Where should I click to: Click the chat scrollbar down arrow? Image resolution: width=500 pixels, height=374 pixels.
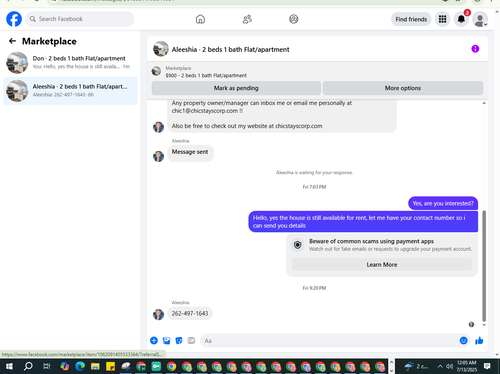pos(484,325)
